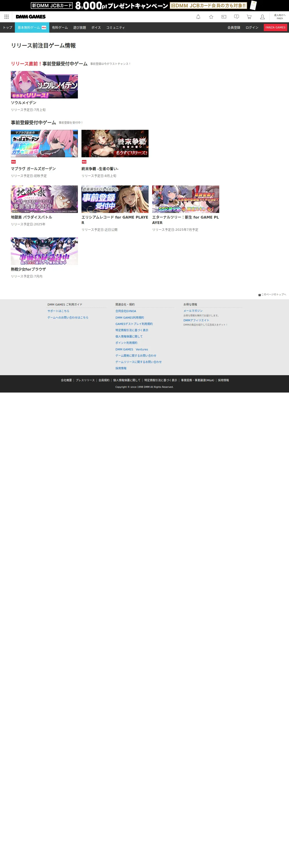Open the notifications bell icon
289x868 pixels.
[x=198, y=17]
